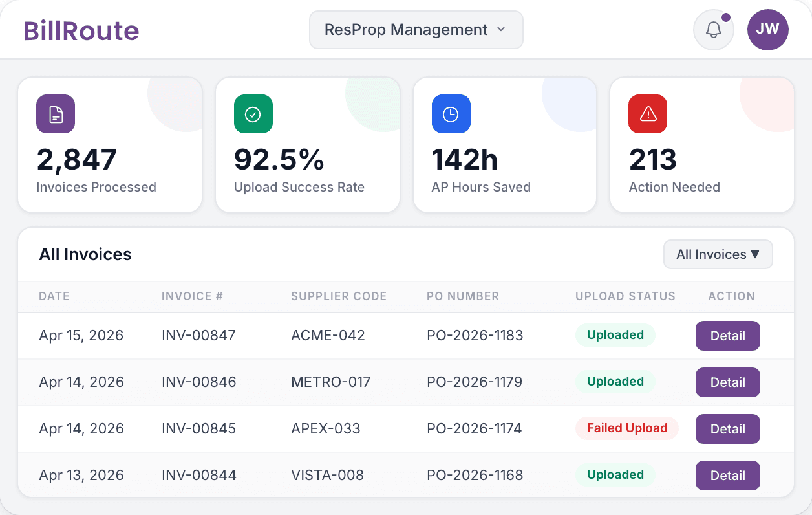Select the All Invoices section heading

coord(85,254)
